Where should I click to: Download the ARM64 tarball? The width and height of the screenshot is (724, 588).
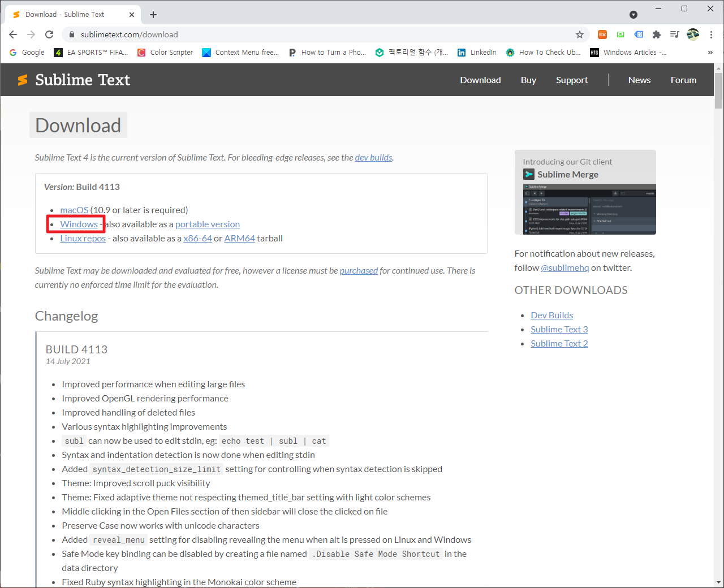click(239, 239)
